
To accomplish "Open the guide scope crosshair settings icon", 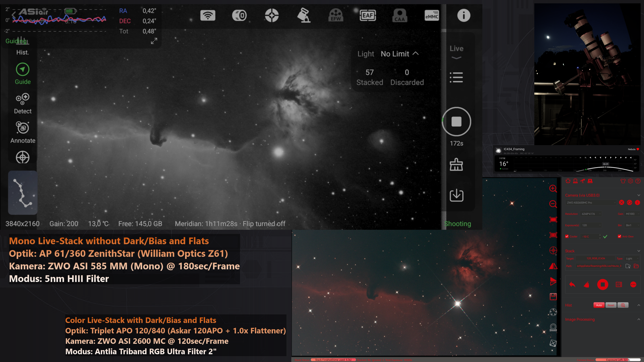I will 272,15.
